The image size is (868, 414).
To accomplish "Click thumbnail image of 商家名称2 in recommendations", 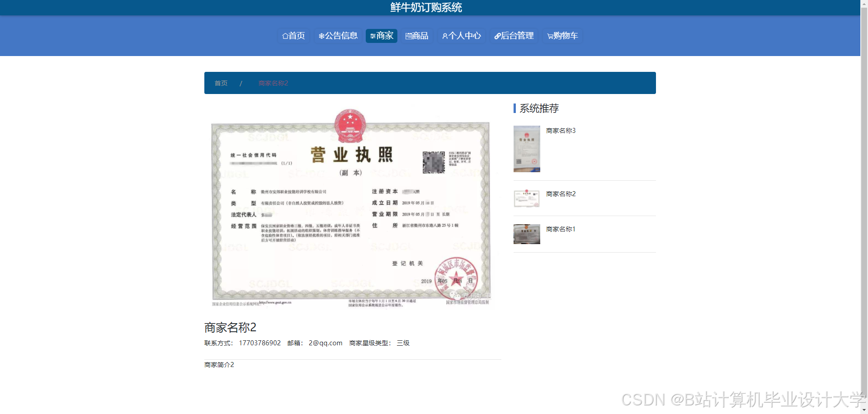I will [527, 198].
